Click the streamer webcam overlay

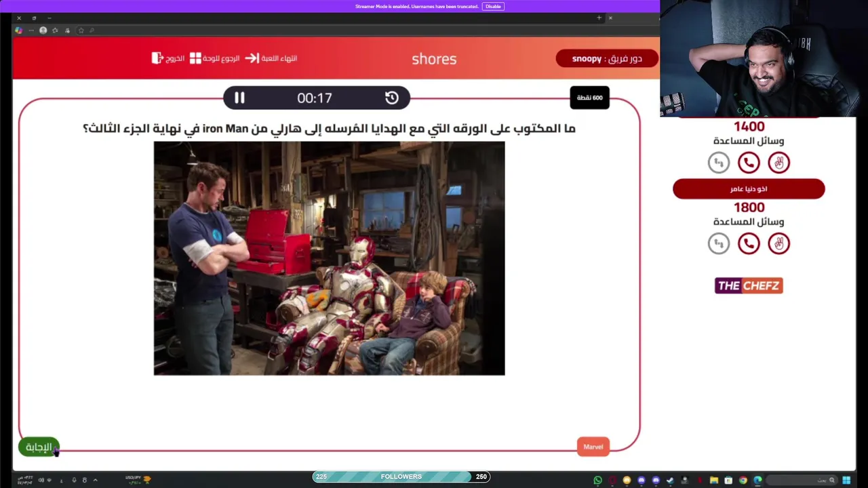(764, 59)
